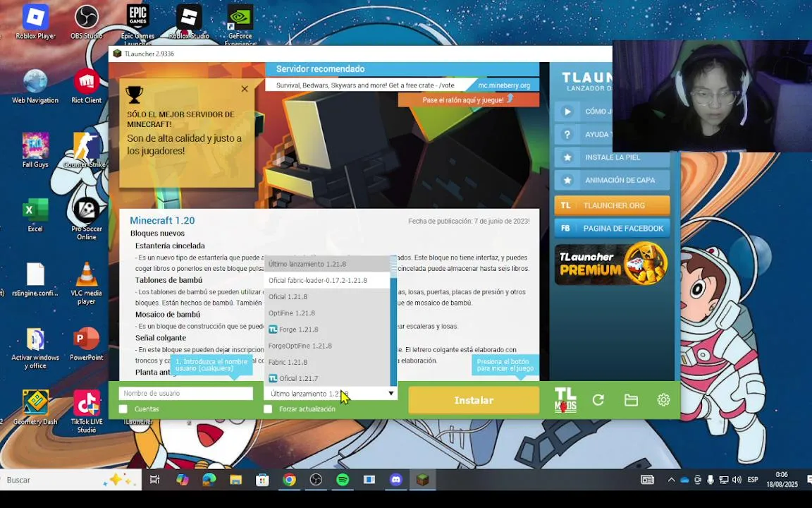Open VLC media player desktop icon

click(87, 282)
